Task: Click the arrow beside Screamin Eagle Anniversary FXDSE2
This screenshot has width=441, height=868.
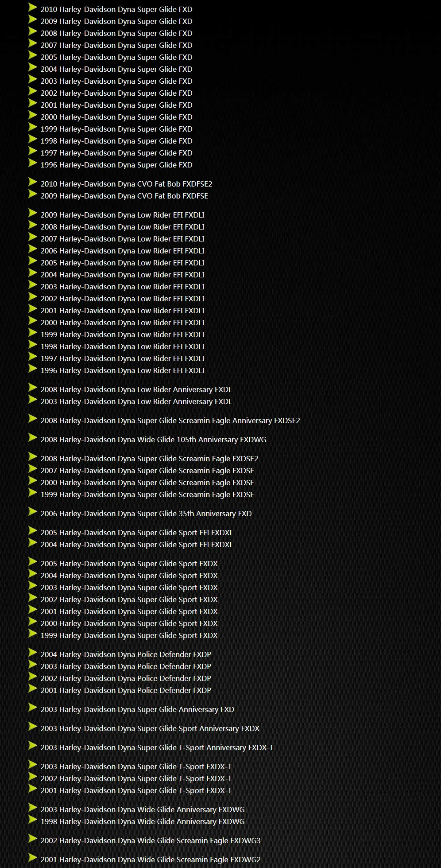Action: [33, 418]
